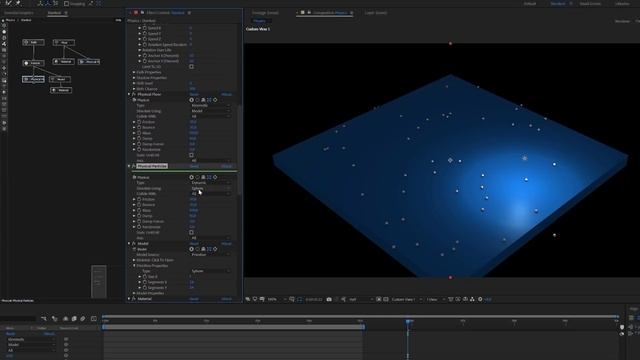640x360 pixels.
Task: Take a snapshot with the camera icon
Action: 329,299
